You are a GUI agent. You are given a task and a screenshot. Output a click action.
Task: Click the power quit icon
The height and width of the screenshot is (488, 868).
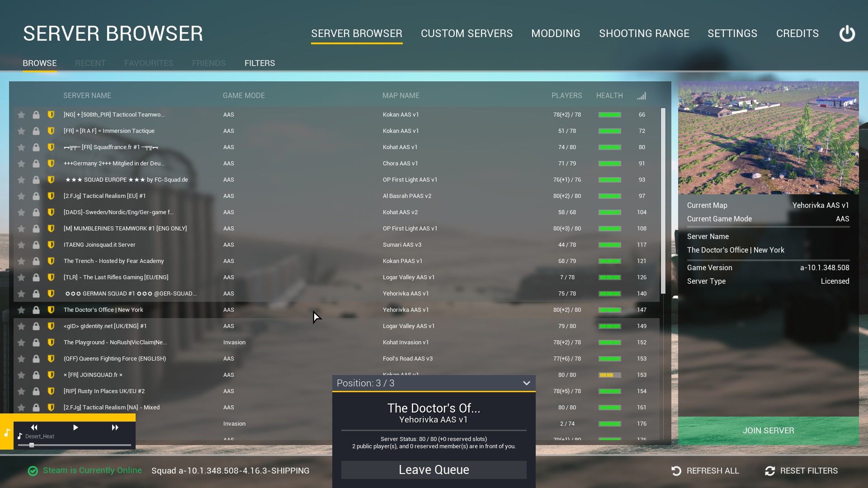pos(847,33)
